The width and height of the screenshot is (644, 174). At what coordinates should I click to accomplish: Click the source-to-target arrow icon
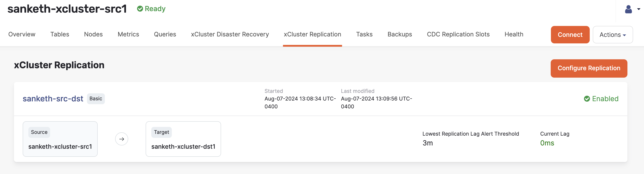click(x=121, y=139)
